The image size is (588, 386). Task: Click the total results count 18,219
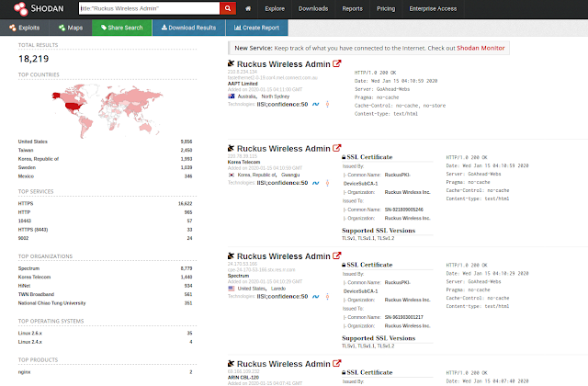[x=34, y=59]
